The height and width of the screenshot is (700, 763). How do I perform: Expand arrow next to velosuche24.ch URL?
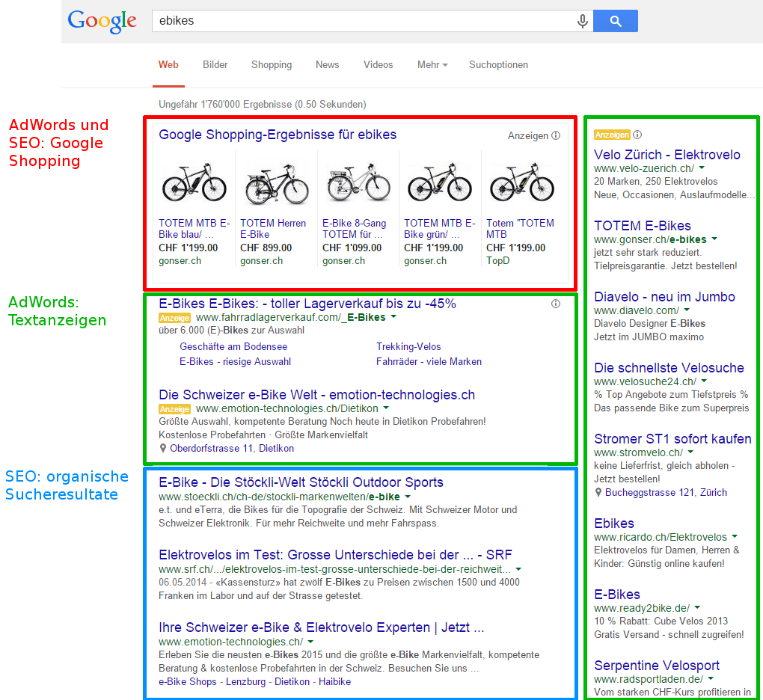(704, 381)
